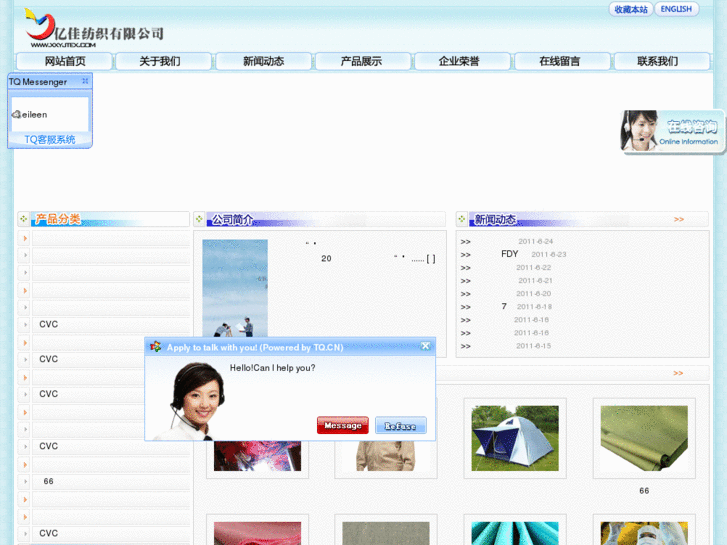
Task: Click the [ ] read-more link in 公司简介
Action: coord(431,259)
